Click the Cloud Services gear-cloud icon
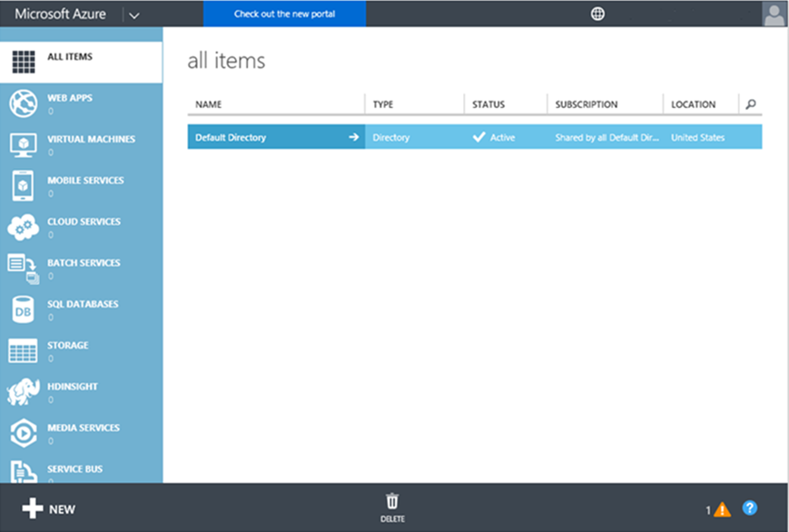 pos(23,227)
